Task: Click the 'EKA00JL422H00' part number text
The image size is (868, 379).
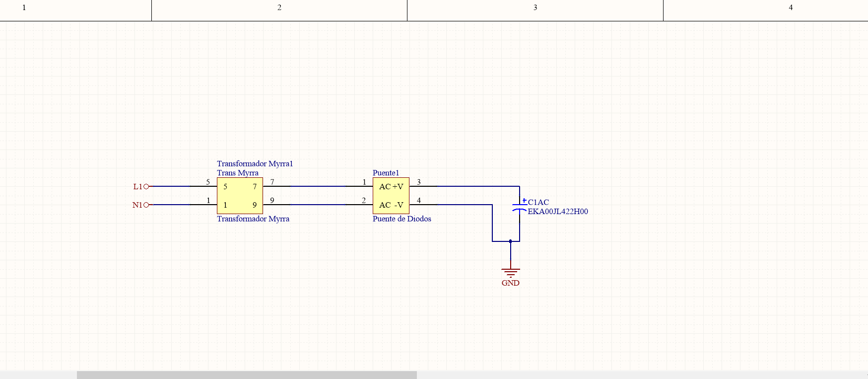Action: click(558, 211)
